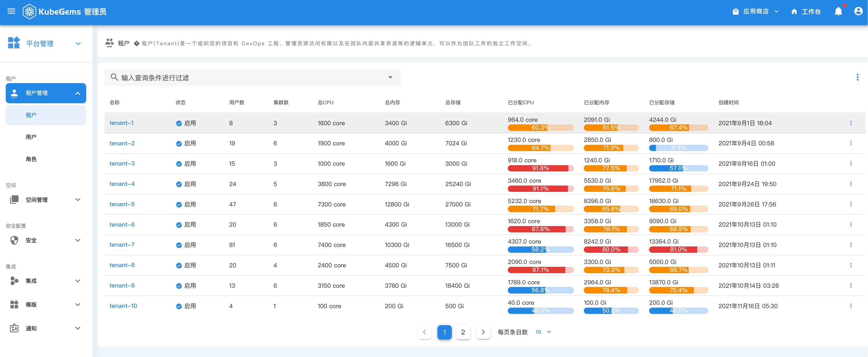Image resolution: width=868 pixels, height=357 pixels.
Task: Click tenant-8 total memory 4500 Gi
Action: [395, 265]
